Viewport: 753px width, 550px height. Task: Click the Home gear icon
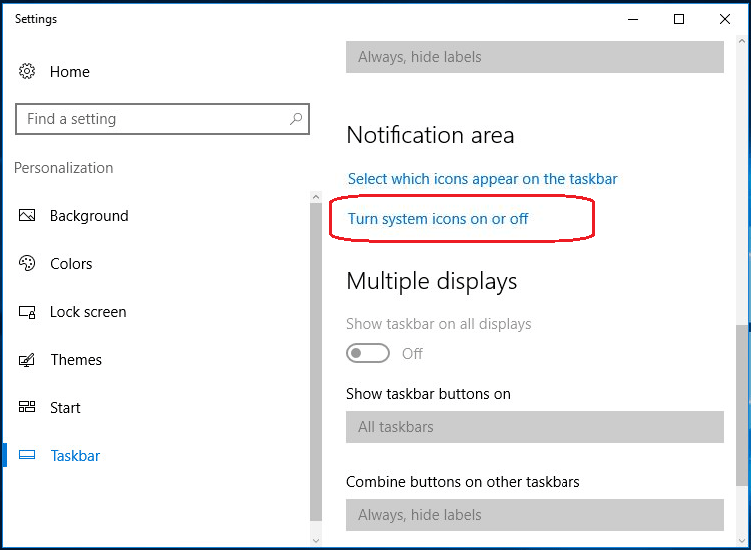coord(28,72)
